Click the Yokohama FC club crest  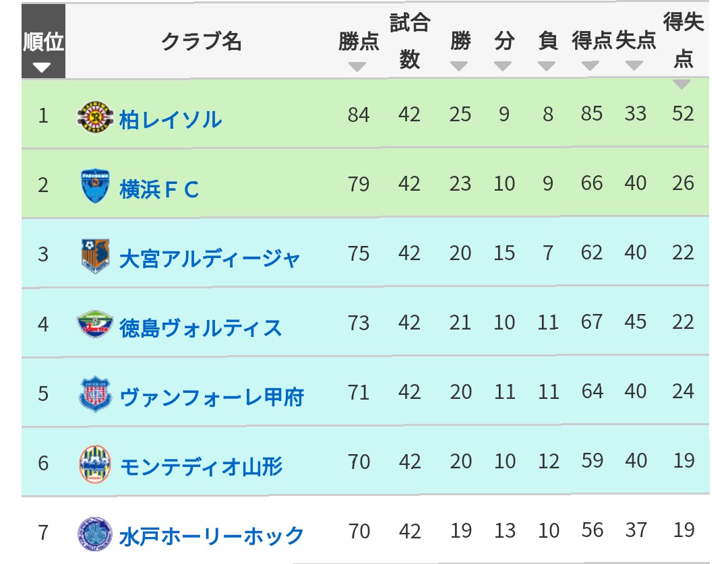[95, 186]
